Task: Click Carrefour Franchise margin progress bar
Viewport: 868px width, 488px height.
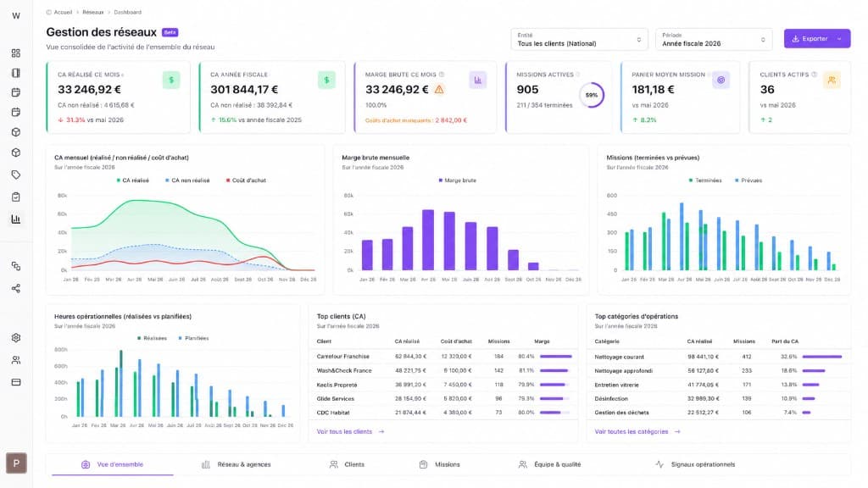Action: coord(556,357)
